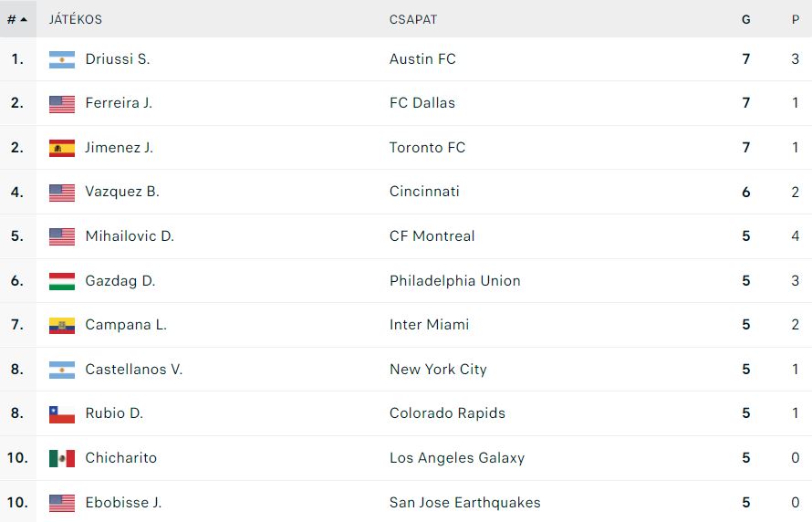Open player Mihailovic D. profile

click(130, 236)
